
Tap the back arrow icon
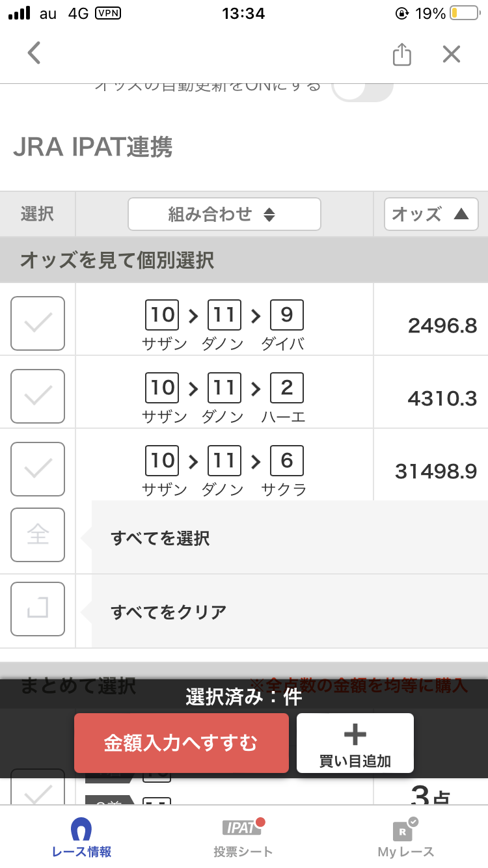point(34,53)
